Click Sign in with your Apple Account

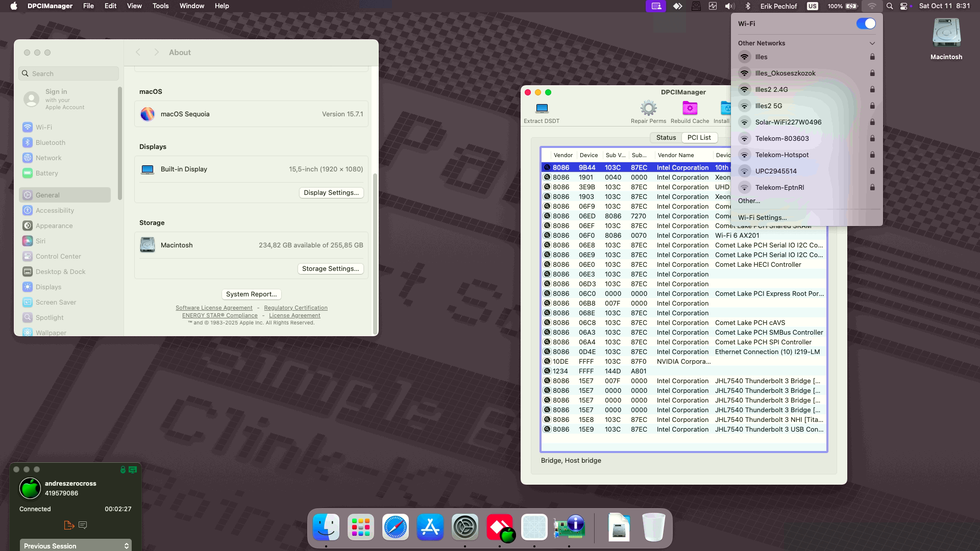pos(64,99)
